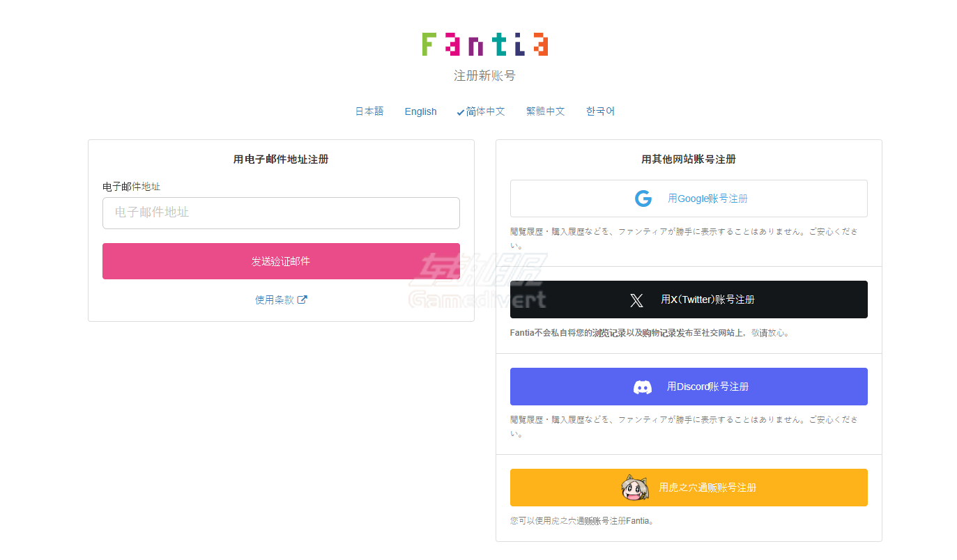Click the 用电子邮件地址注册 heading
Viewport: 957px width, 560px height.
pyautogui.click(x=281, y=160)
